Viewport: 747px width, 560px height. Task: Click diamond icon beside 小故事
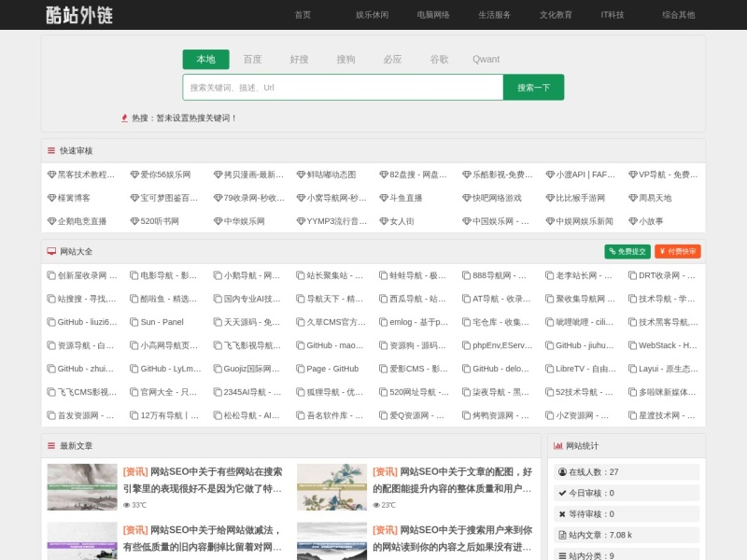633,221
